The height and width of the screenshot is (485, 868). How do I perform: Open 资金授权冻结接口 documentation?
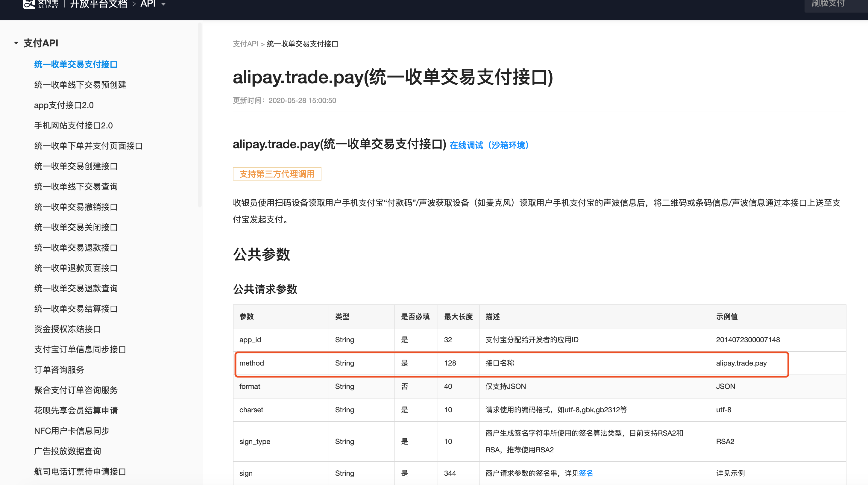point(67,329)
